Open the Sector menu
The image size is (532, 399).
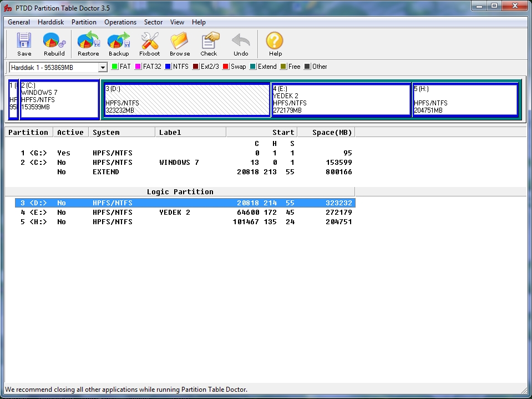(x=153, y=22)
